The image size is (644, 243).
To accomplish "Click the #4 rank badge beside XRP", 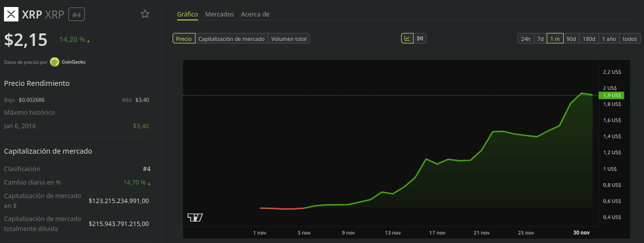I will click(x=76, y=15).
